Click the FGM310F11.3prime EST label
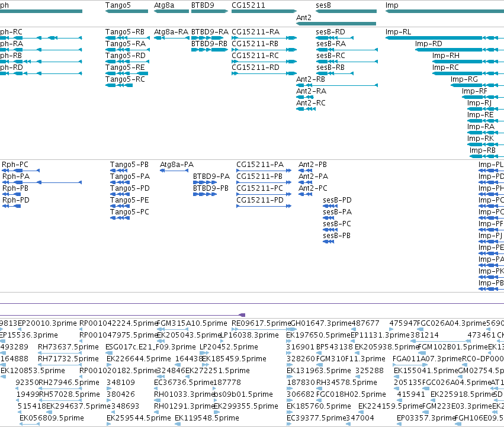Viewport: 504px width, 427px height. (351, 359)
